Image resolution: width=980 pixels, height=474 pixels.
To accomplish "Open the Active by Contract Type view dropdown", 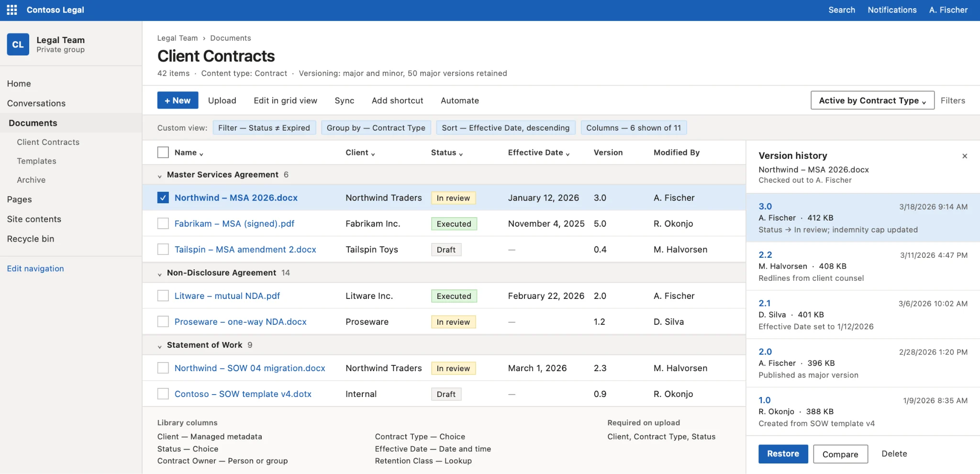I will pos(872,100).
